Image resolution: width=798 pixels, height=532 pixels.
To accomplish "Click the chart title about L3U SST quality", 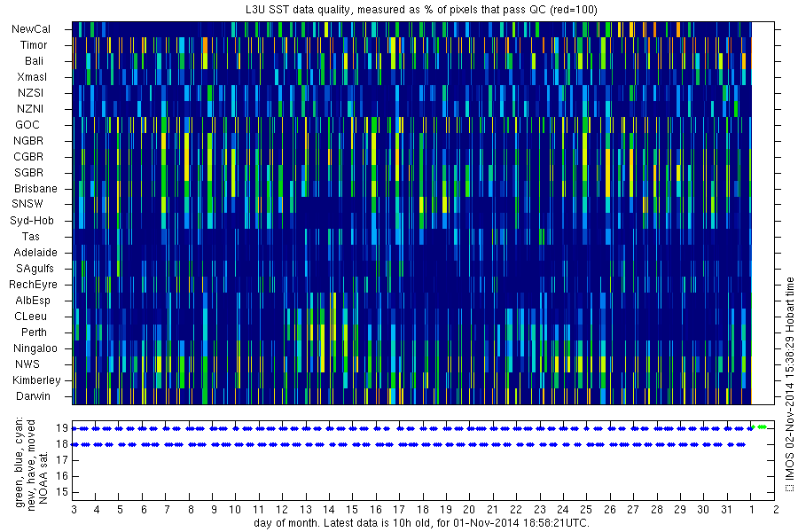I will pyautogui.click(x=421, y=10).
